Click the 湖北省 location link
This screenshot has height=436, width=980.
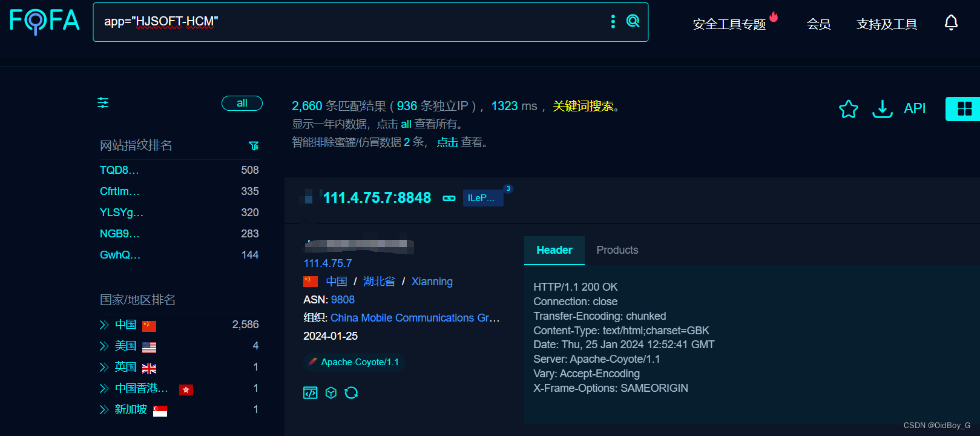point(379,282)
